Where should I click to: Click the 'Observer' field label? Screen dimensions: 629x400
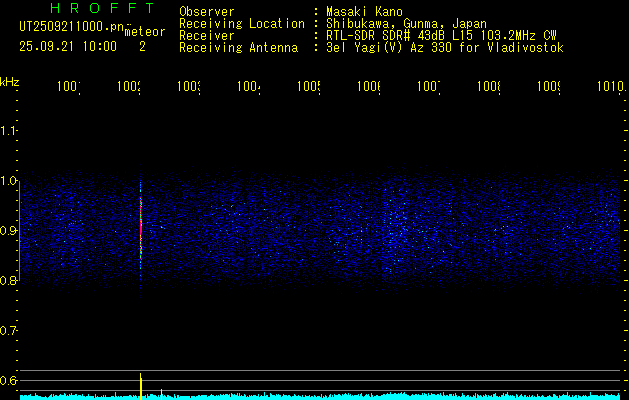pyautogui.click(x=207, y=12)
